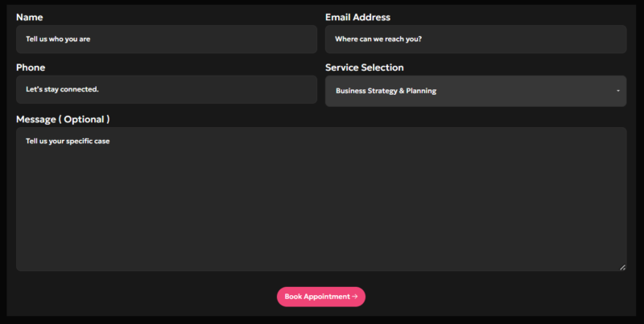Image resolution: width=644 pixels, height=324 pixels.
Task: Click the Name label
Action: [x=30, y=17]
